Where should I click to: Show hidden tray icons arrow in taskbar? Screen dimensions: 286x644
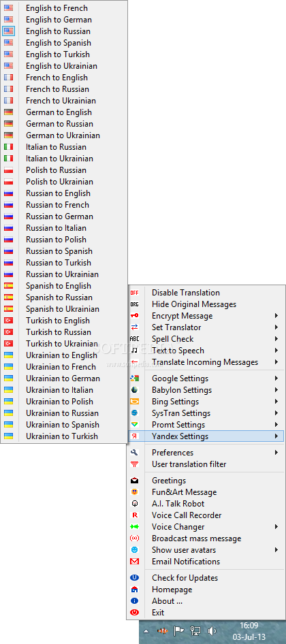click(146, 631)
